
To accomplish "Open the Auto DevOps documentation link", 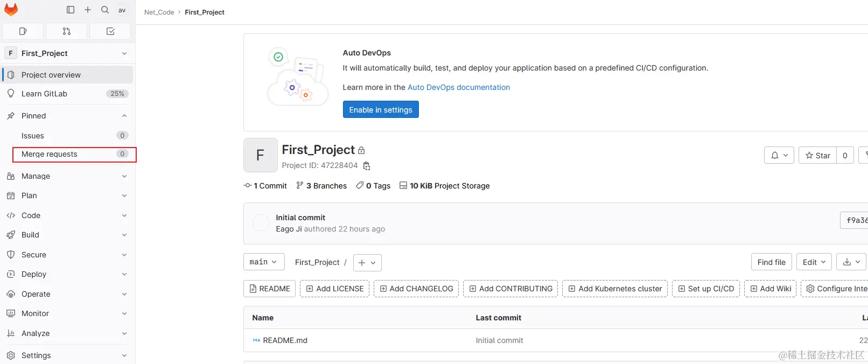I will point(459,87).
